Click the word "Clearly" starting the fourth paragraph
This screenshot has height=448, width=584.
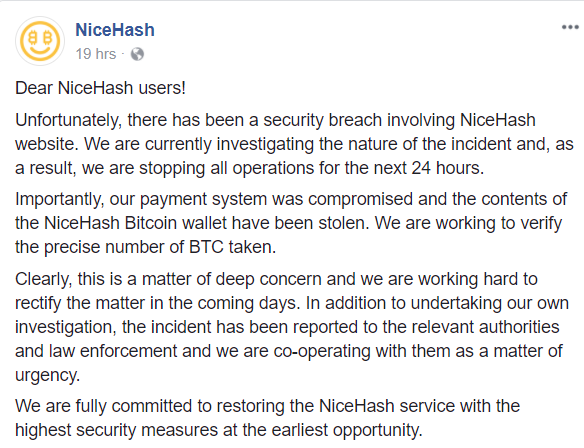44,279
